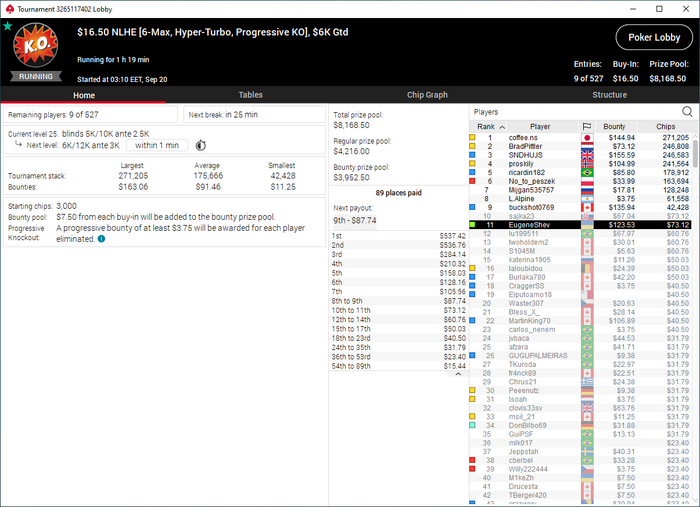Click yellow color tag beside BradPittler
This screenshot has width=700, height=507.
(472, 146)
